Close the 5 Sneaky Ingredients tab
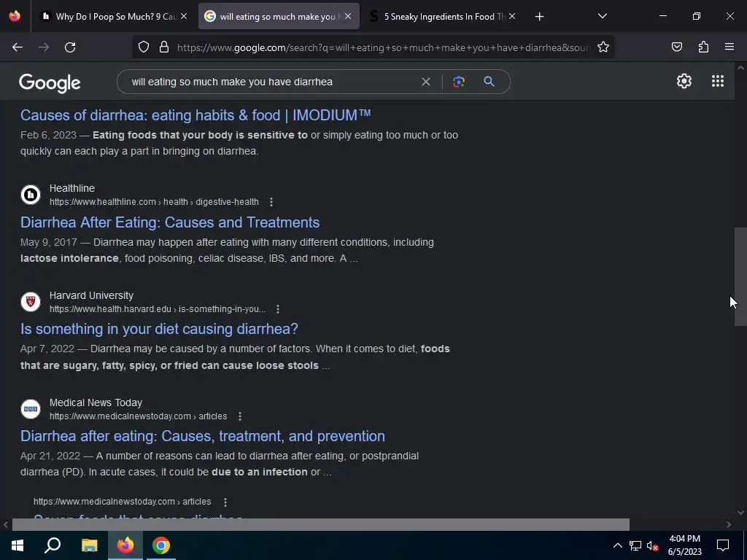 [x=511, y=16]
